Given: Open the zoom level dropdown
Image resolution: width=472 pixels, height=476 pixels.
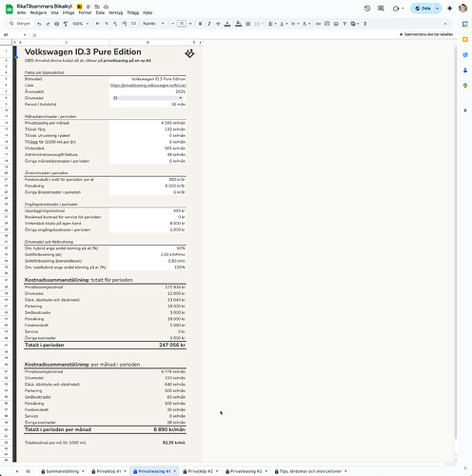Looking at the screenshot, I should pyautogui.click(x=81, y=24).
